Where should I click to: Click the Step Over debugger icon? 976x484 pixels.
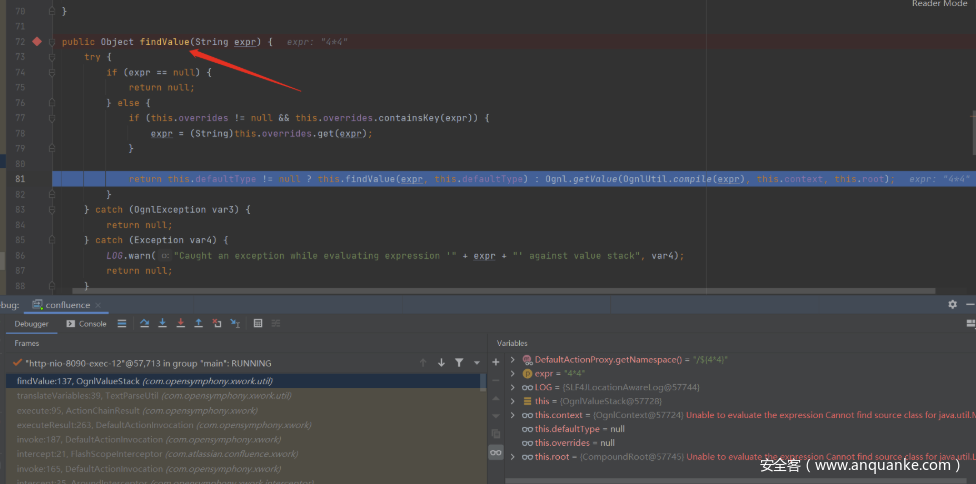144,323
